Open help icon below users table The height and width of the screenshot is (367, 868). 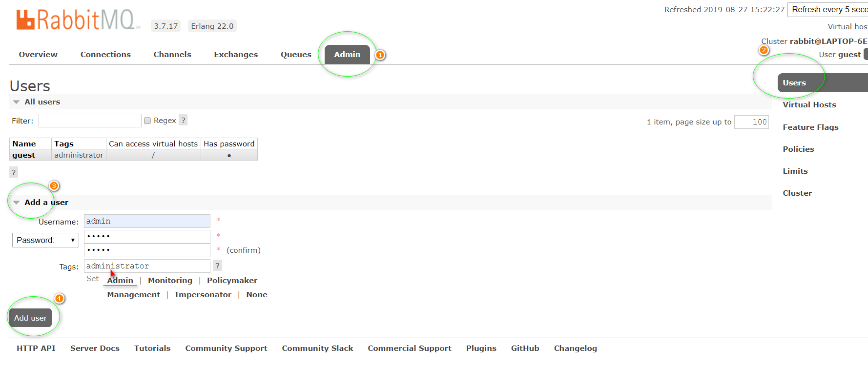tap(14, 172)
